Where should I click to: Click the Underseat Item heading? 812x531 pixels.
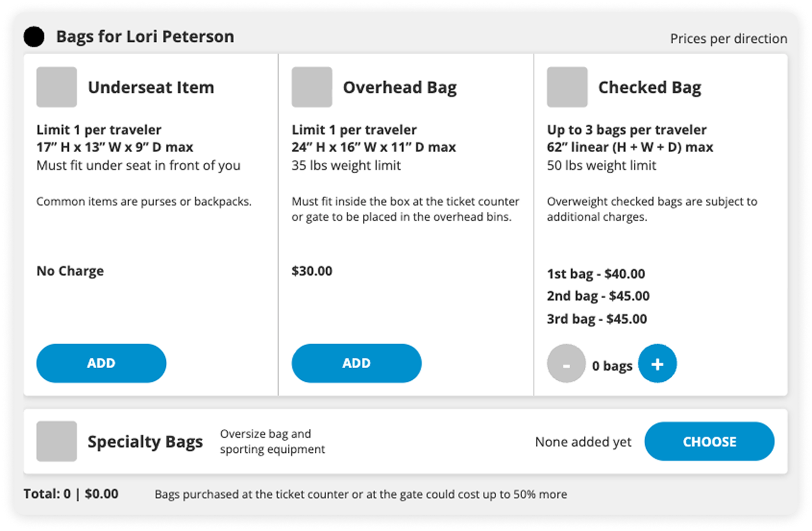coord(151,87)
